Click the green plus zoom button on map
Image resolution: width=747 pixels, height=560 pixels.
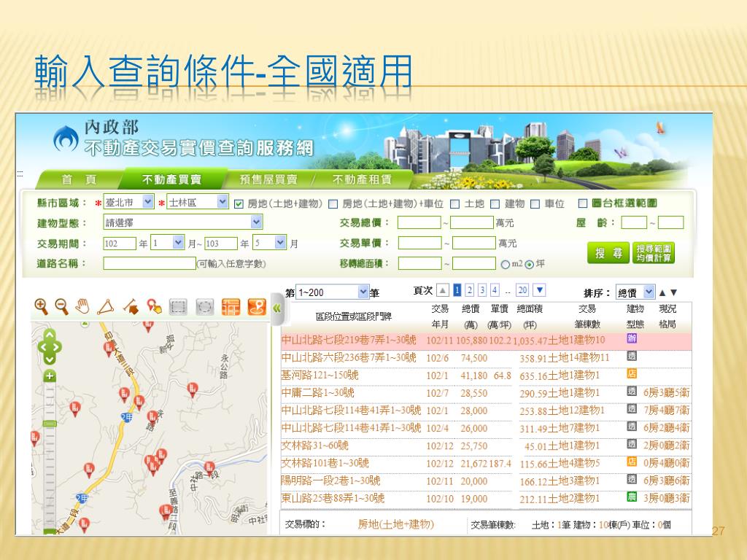(x=50, y=376)
